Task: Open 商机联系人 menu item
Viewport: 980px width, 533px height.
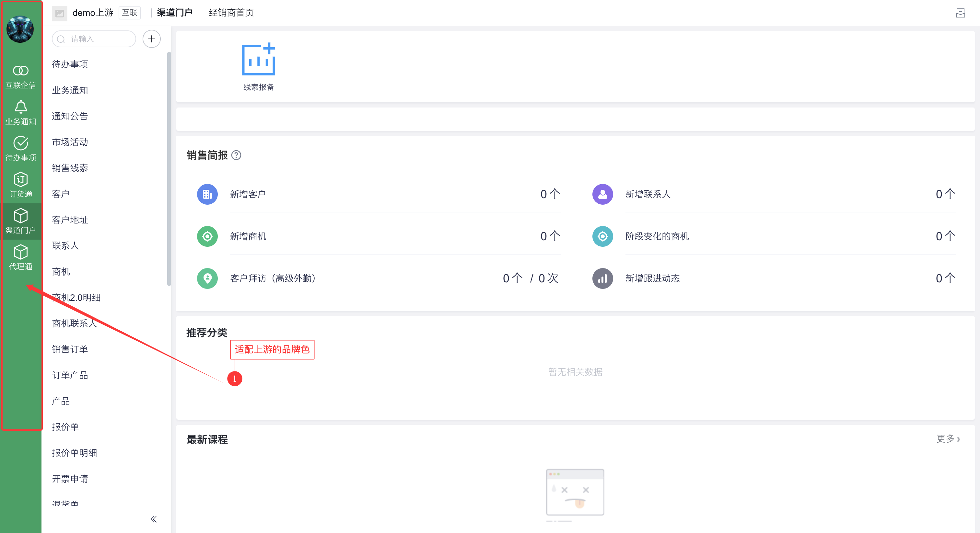Action: point(75,323)
